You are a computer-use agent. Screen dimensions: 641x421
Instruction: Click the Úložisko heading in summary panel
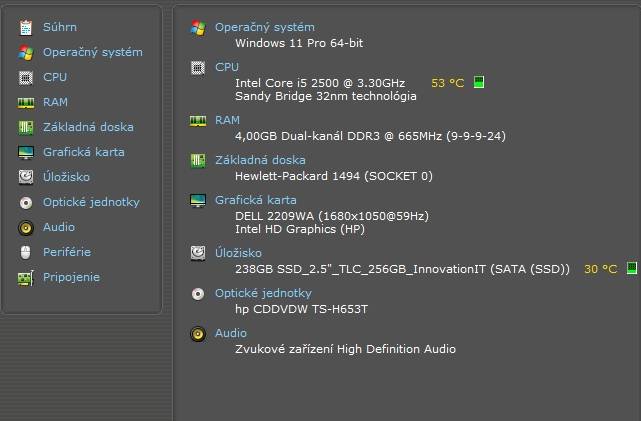tap(238, 253)
